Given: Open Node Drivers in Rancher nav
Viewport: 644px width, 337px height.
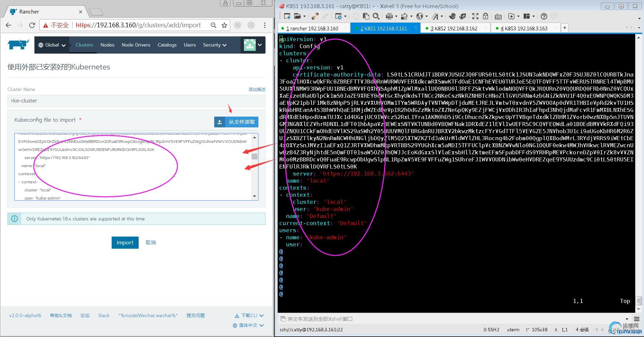Looking at the screenshot, I should point(136,45).
